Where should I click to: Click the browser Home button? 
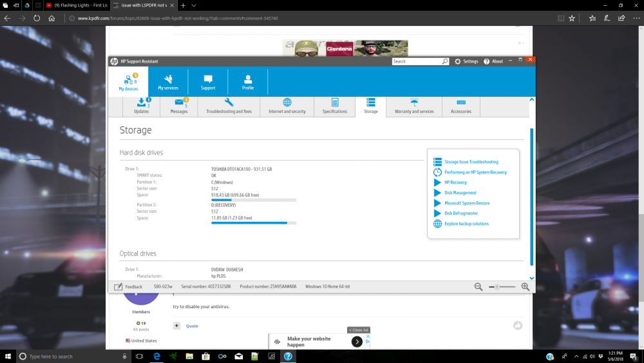(x=52, y=18)
